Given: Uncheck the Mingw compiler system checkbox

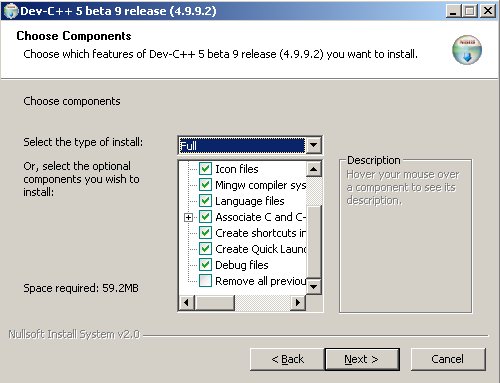Looking at the screenshot, I should [205, 185].
